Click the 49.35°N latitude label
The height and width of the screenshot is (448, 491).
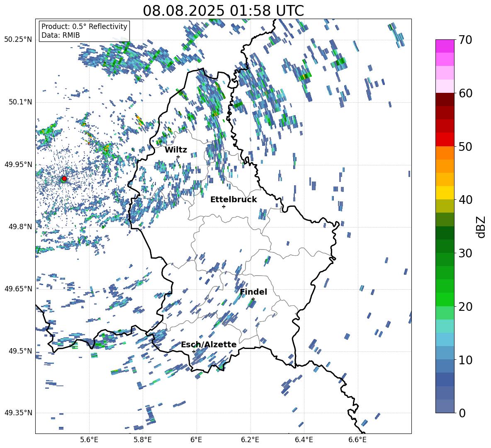coord(18,413)
